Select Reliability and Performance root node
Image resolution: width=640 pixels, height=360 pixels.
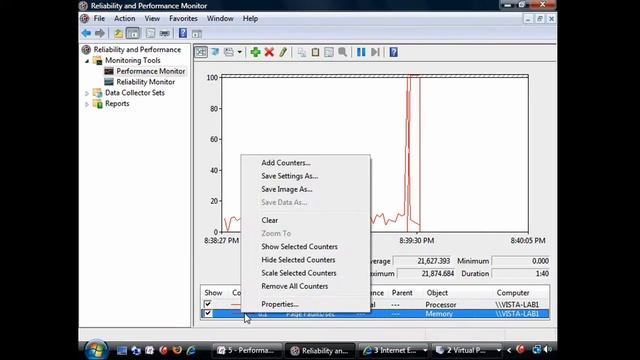137,49
